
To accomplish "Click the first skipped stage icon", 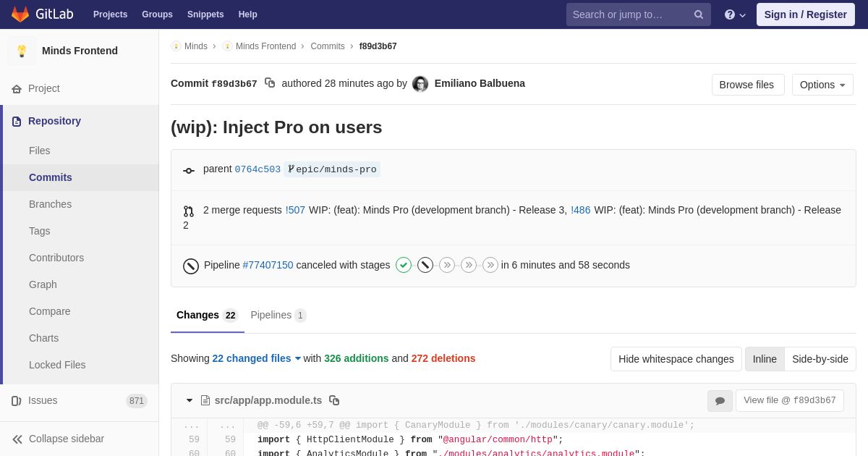I will [447, 265].
